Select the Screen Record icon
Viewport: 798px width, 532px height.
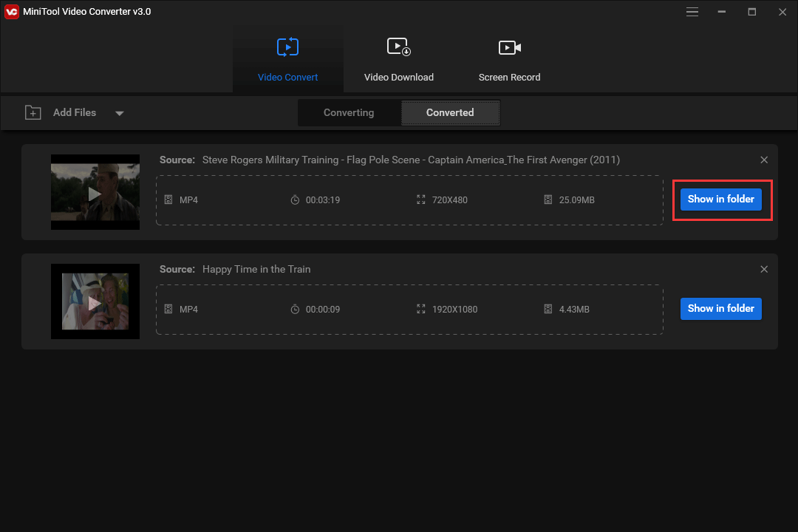point(509,48)
